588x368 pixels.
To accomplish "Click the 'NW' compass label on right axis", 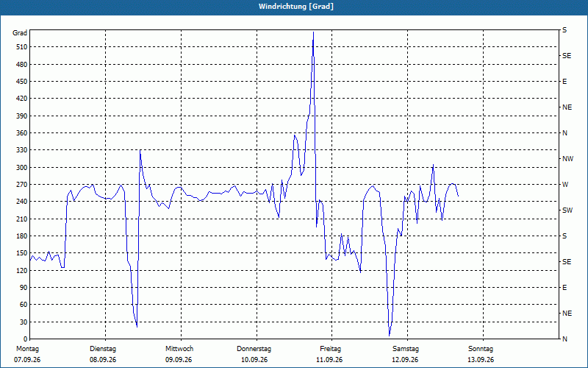I will click(567, 159).
